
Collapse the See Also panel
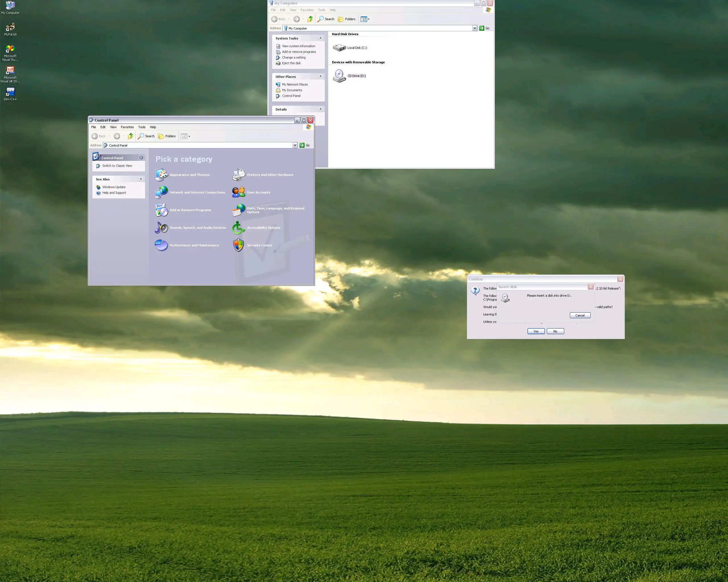tap(141, 179)
